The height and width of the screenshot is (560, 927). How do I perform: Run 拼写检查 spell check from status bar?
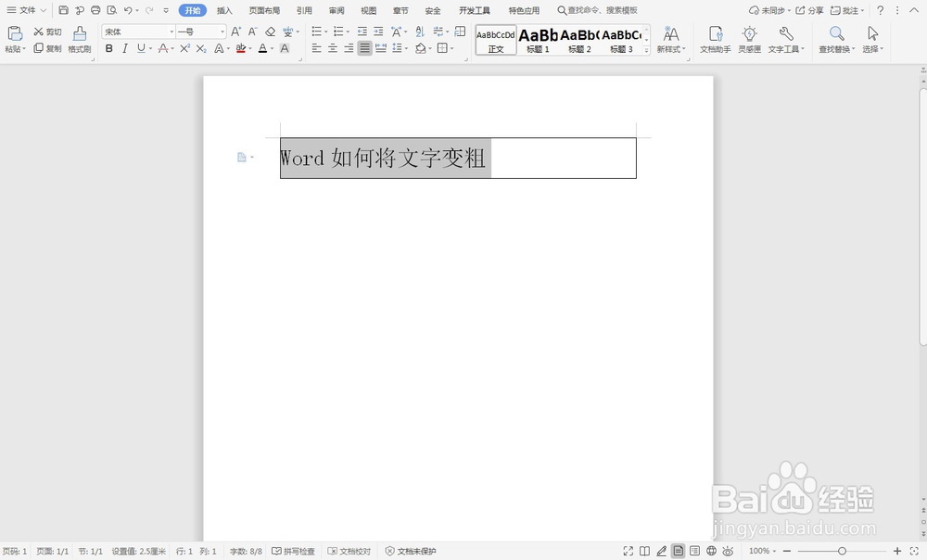293,551
